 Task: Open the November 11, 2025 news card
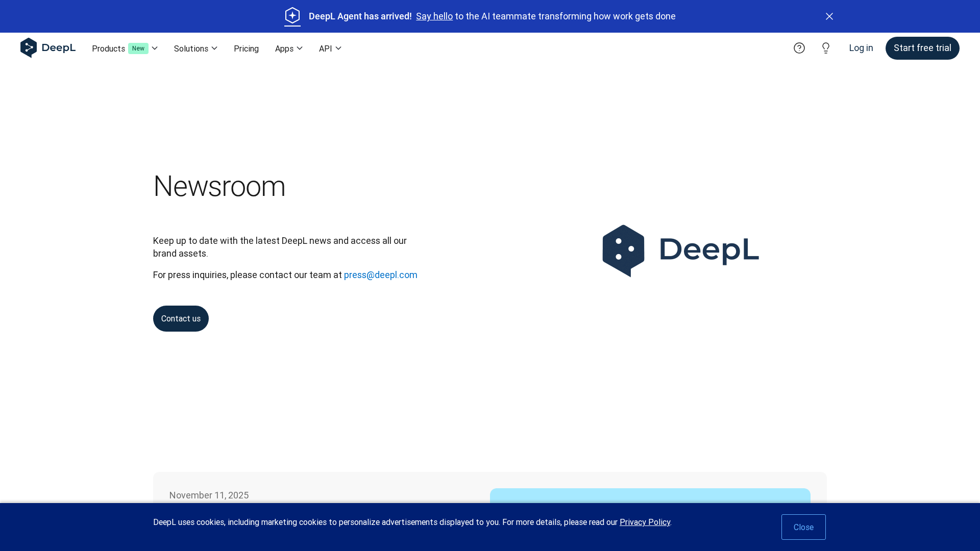pyautogui.click(x=209, y=495)
